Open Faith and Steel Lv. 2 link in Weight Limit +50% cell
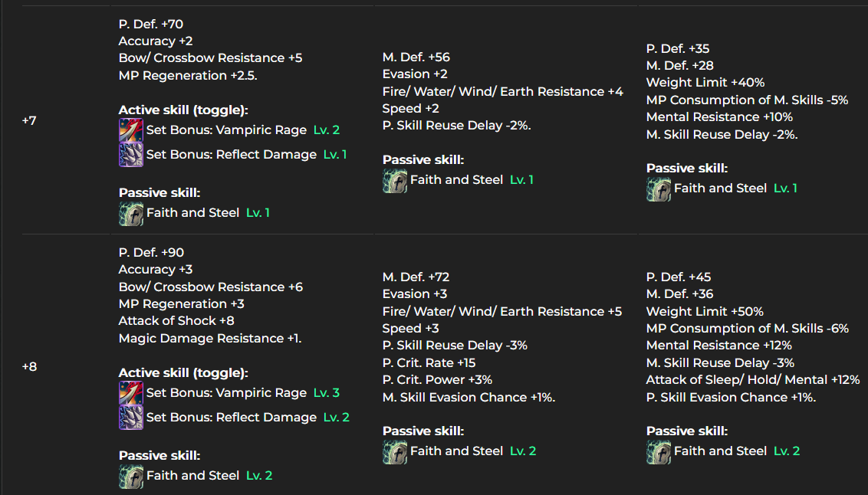868x495 pixels. [720, 451]
